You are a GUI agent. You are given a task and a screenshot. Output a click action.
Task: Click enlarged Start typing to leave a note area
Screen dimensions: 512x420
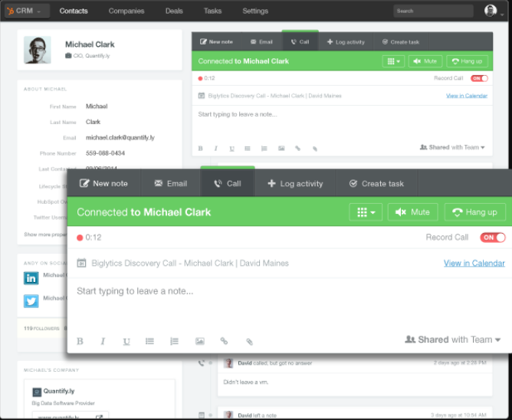[289, 304]
